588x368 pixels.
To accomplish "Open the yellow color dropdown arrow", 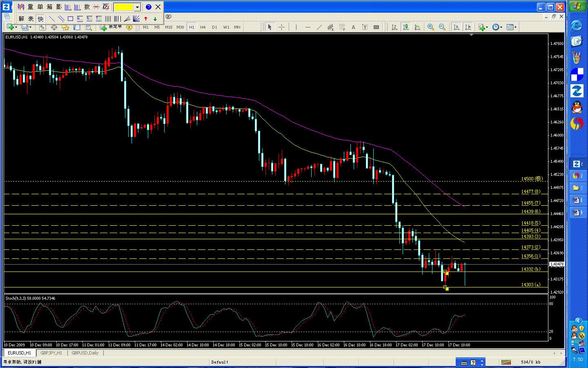I will 138,7.
